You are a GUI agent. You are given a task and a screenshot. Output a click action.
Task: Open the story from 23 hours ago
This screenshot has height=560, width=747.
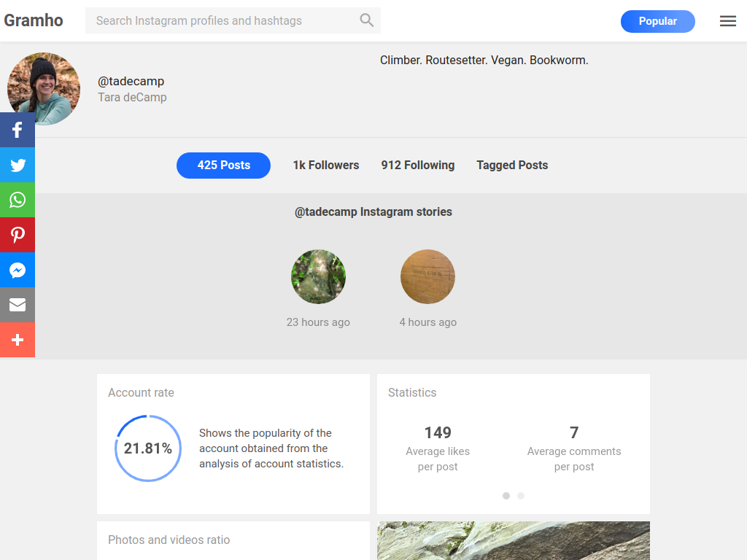318,277
